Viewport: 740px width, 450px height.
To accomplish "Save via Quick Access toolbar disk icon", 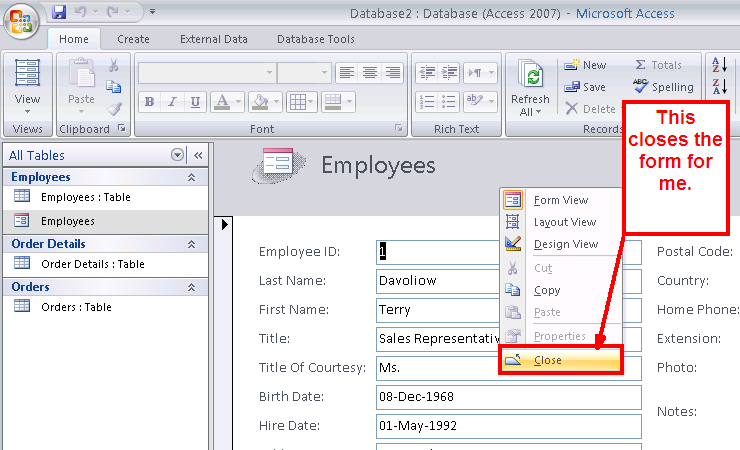I will 59,12.
